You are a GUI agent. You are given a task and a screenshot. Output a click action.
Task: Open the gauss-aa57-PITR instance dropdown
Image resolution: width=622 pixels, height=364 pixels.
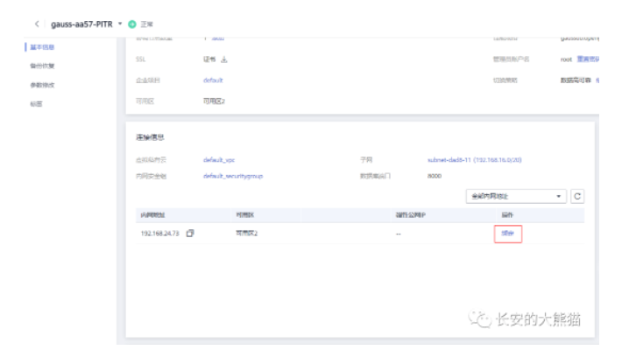pyautogui.click(x=120, y=24)
